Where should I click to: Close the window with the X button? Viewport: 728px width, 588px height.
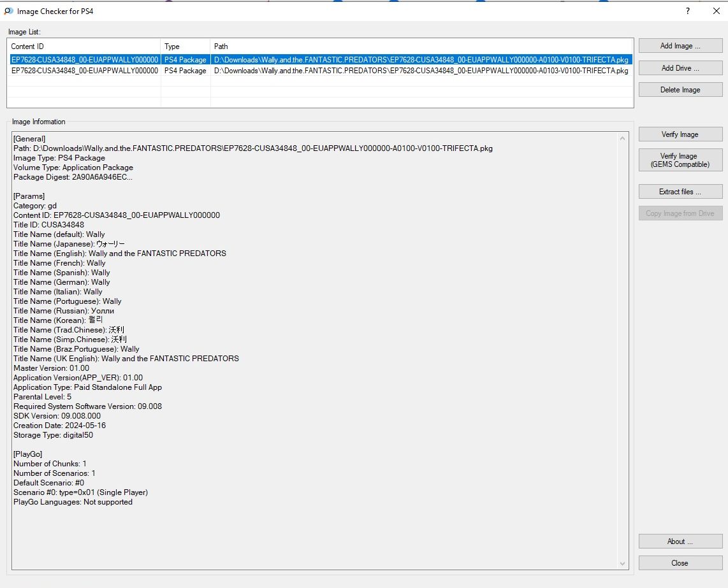point(716,11)
